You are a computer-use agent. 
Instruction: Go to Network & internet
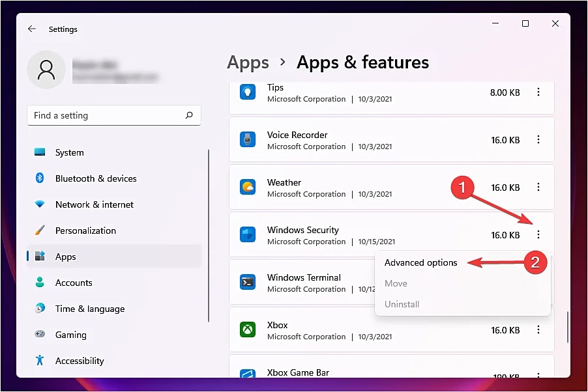tap(114, 204)
